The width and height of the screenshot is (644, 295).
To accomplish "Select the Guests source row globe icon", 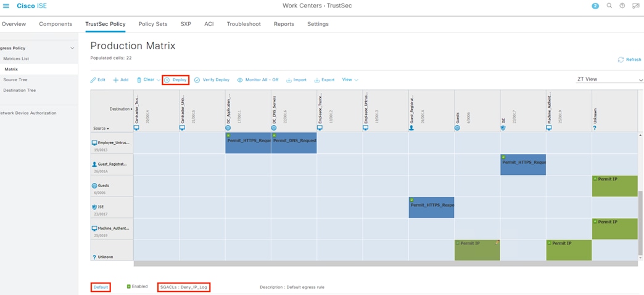I will [94, 185].
